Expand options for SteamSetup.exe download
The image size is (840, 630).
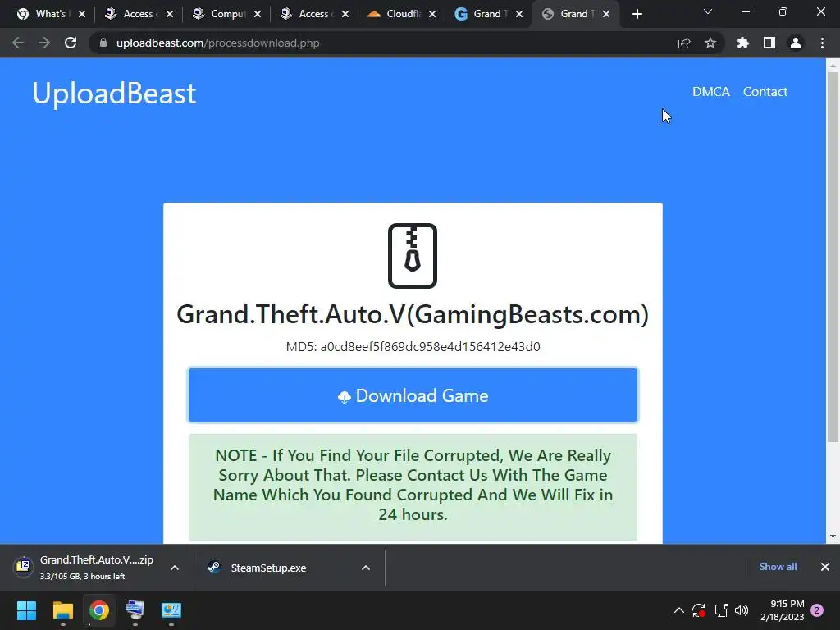366,568
